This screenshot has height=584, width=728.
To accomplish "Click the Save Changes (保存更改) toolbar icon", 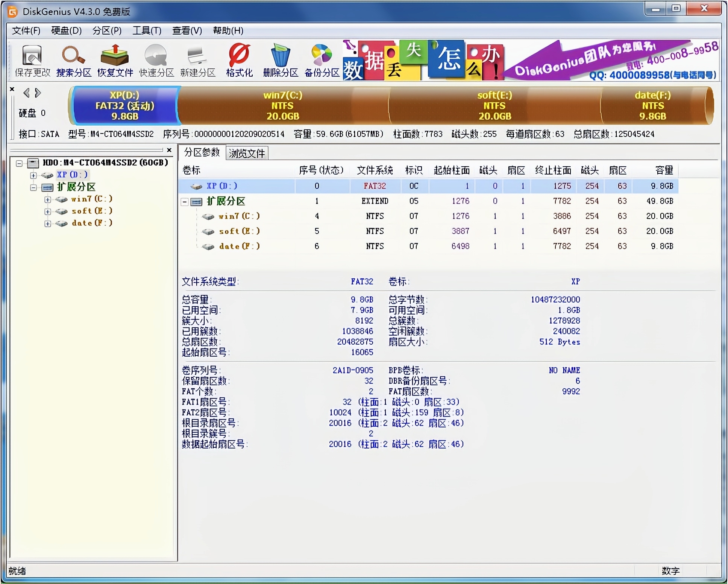I will coord(32,56).
